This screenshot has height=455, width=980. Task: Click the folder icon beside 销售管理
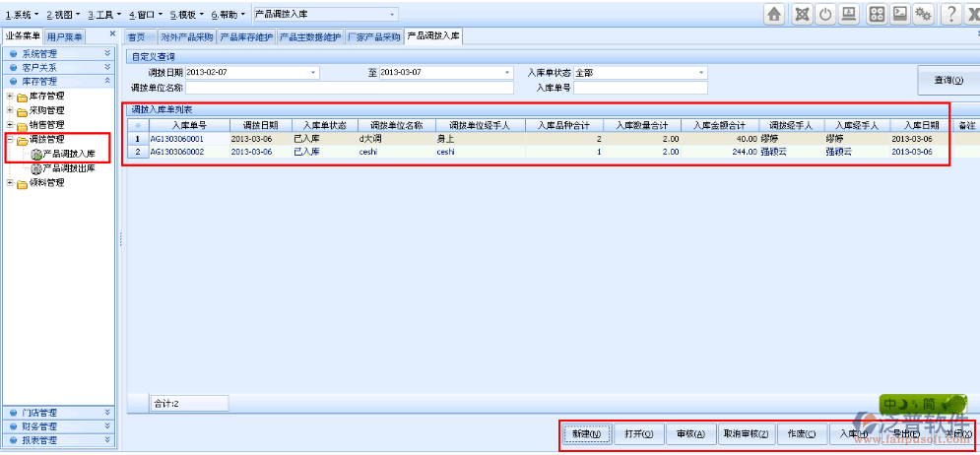(22, 125)
